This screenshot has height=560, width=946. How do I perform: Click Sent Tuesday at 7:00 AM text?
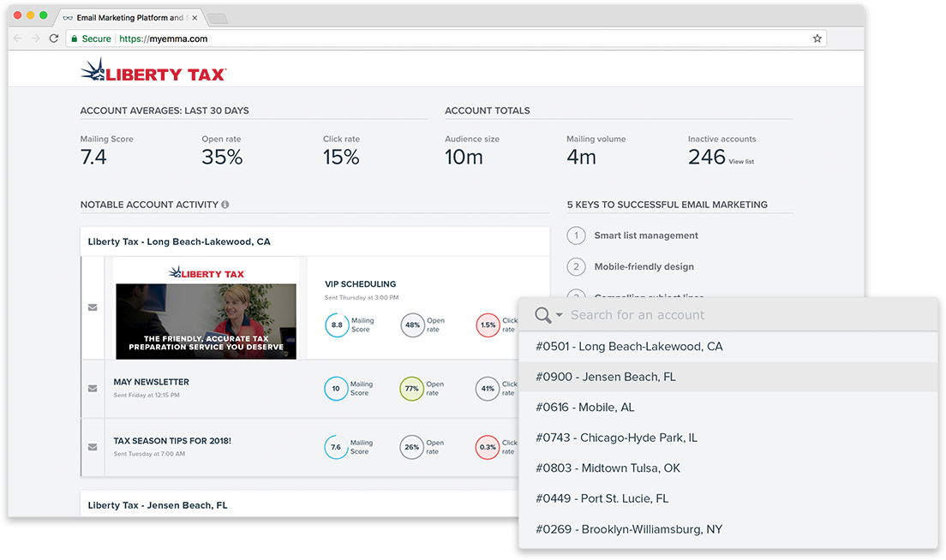point(149,454)
